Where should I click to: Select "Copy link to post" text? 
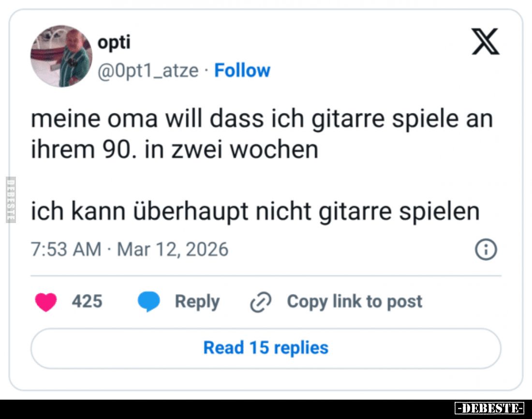pyautogui.click(x=355, y=301)
